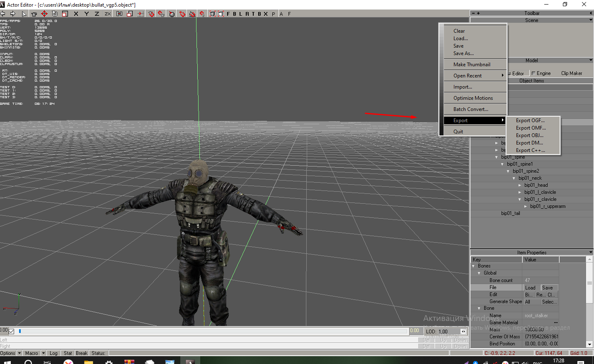Viewport: 594px width, 364px height.
Task: Click All button for Generate Shape
Action: 532,302
